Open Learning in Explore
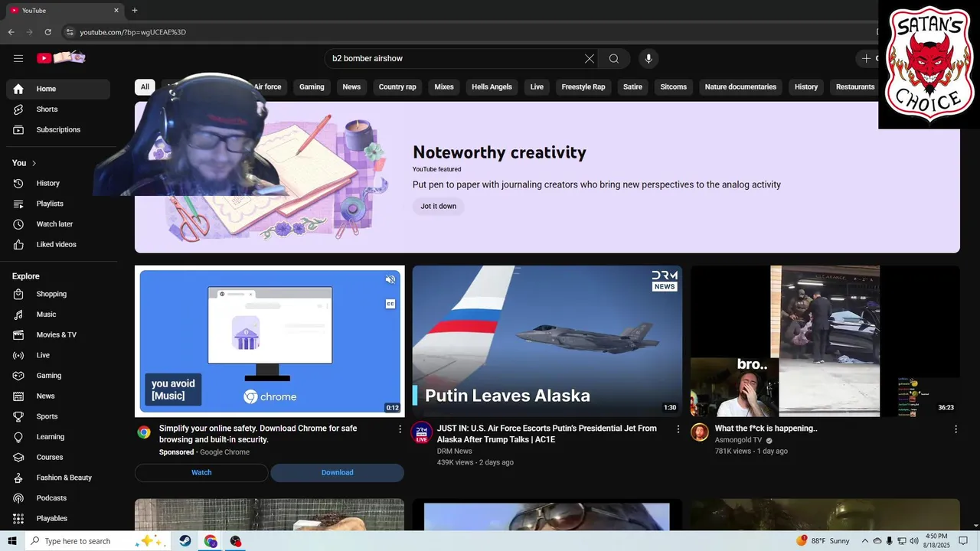 point(58,437)
